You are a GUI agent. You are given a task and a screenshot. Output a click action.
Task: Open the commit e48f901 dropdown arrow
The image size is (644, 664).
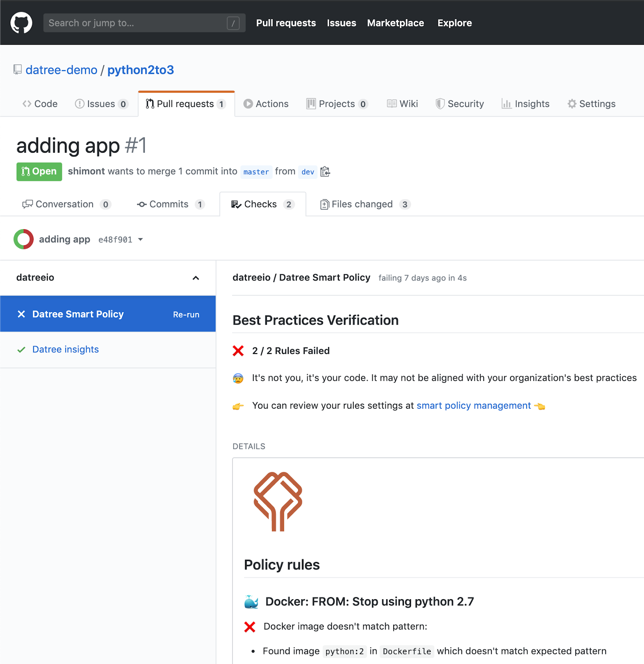pos(140,239)
